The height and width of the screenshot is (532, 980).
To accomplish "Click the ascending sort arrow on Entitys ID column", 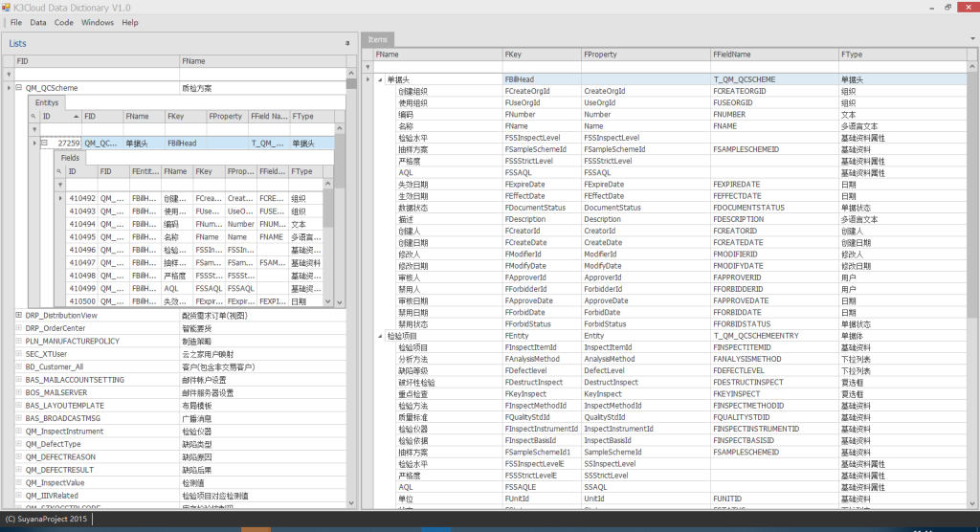I will [x=76, y=116].
